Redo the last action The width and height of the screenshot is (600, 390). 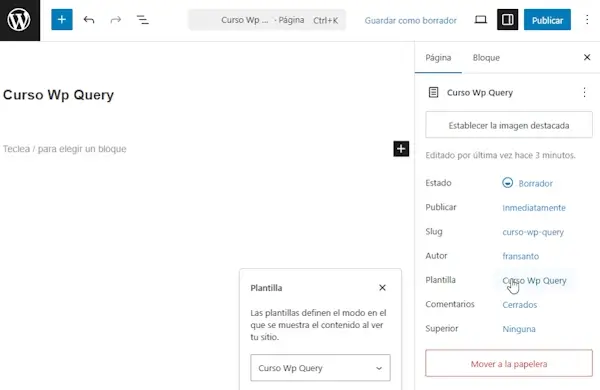116,20
